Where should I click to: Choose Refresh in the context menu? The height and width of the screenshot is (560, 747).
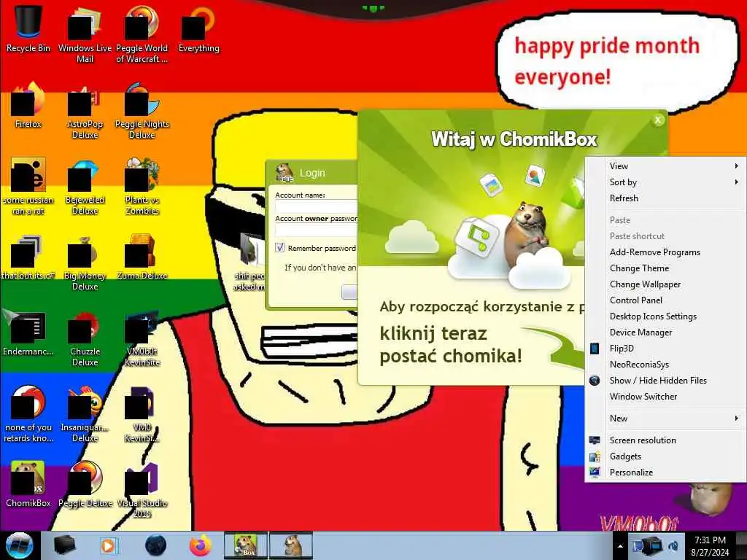[x=665, y=198]
